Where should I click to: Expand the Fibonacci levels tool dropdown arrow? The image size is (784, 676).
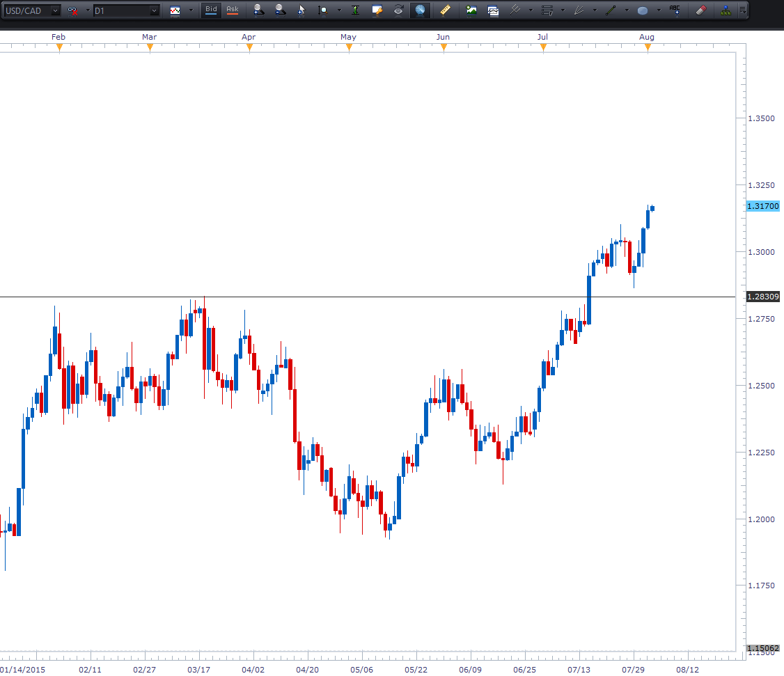pos(563,10)
